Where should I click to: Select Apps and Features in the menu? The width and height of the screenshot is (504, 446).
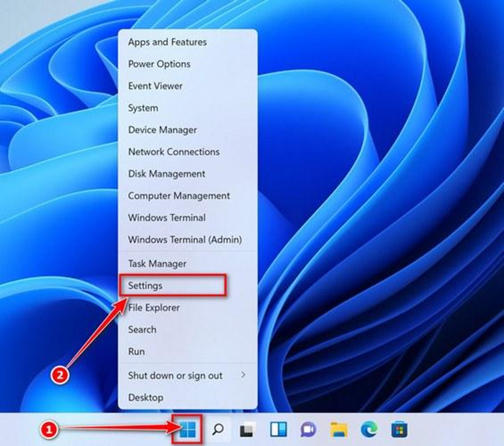188,42
